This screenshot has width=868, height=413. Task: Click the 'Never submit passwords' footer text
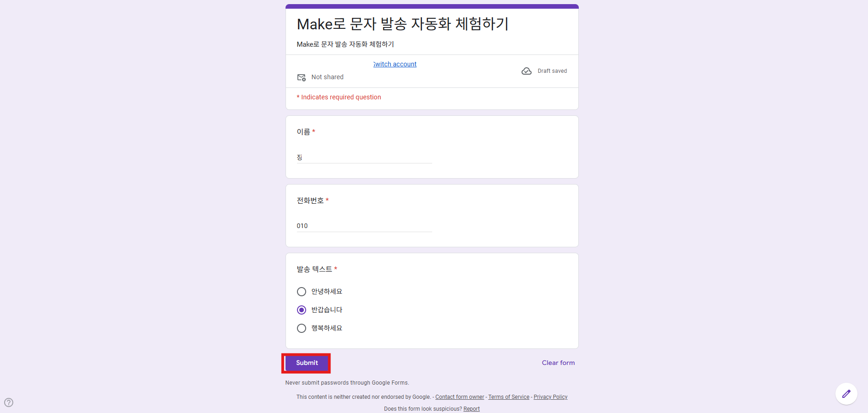pos(347,383)
